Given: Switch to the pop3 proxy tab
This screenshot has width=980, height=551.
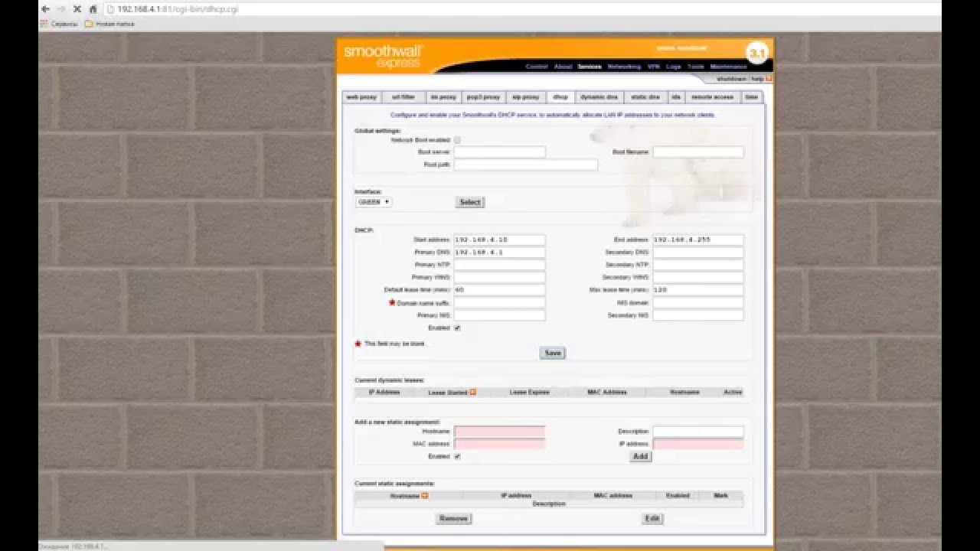Looking at the screenshot, I should [x=483, y=97].
